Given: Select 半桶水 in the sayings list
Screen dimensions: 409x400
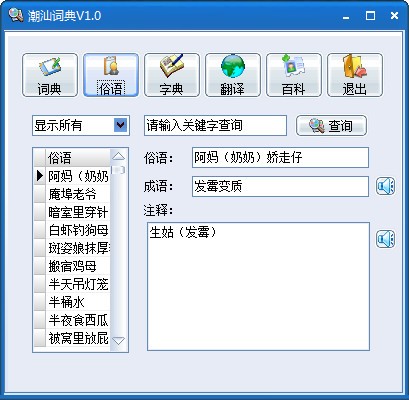Looking at the screenshot, I should 67,302.
